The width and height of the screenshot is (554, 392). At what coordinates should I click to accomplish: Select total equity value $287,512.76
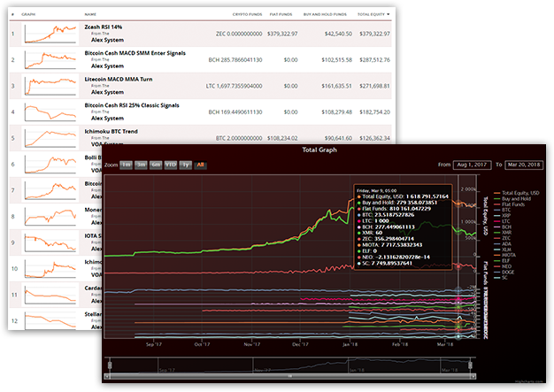pyautogui.click(x=374, y=60)
